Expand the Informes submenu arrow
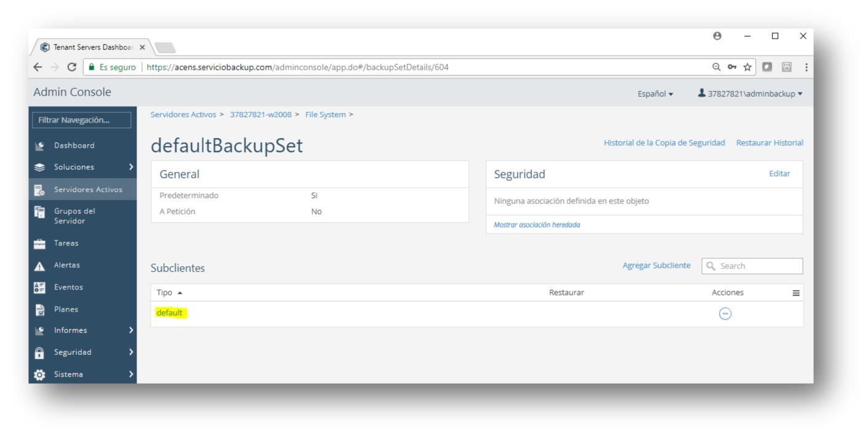The image size is (868, 438). click(130, 331)
